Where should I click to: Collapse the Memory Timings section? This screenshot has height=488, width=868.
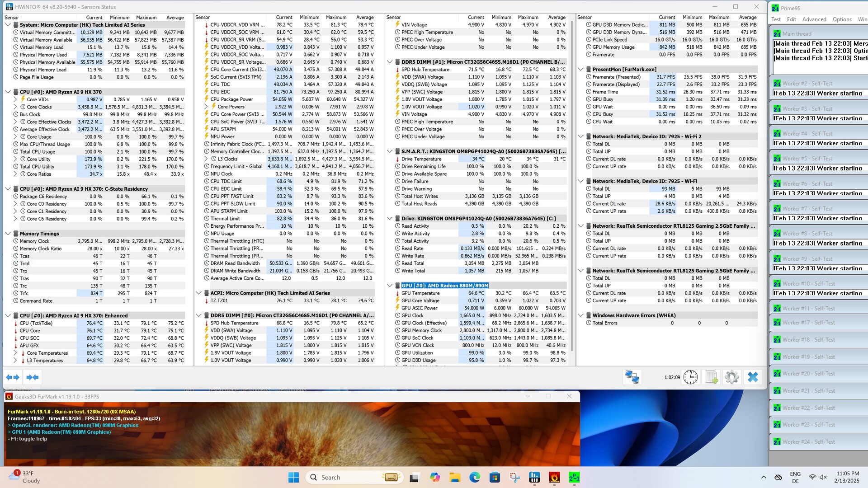point(8,234)
